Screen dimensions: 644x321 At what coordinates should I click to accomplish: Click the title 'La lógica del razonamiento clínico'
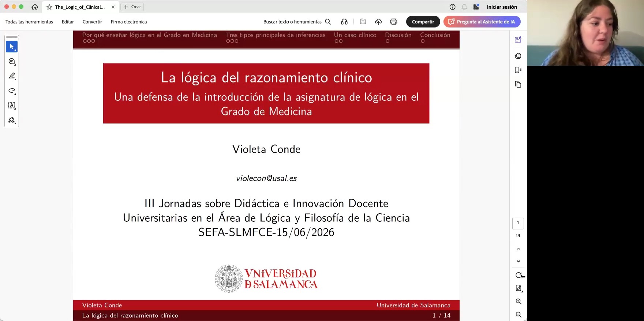coord(266,78)
